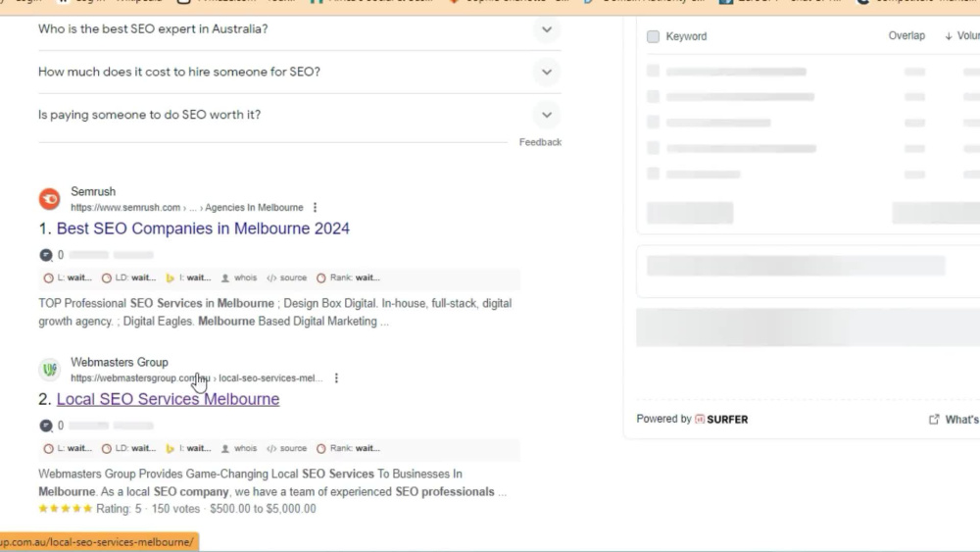The height and width of the screenshot is (552, 980).
Task: Click the LD: metric in the Webmasters Group bar
Action: (128, 449)
